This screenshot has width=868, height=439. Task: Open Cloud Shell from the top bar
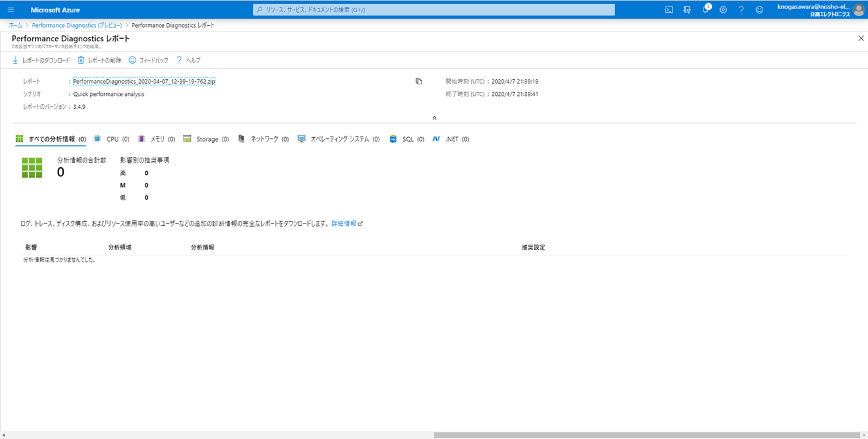tap(669, 10)
